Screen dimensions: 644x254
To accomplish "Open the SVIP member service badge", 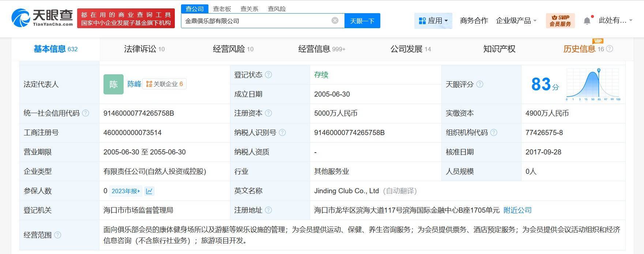I will 560,20.
